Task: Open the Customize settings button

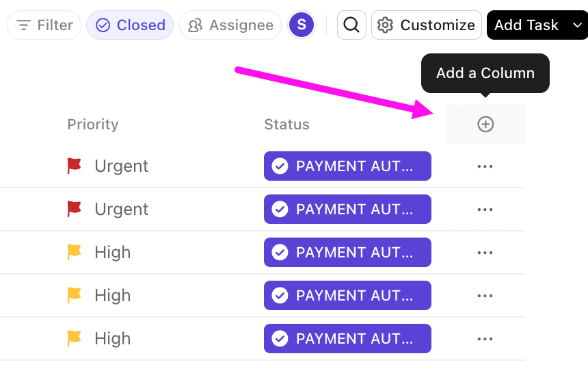Action: coord(427,25)
